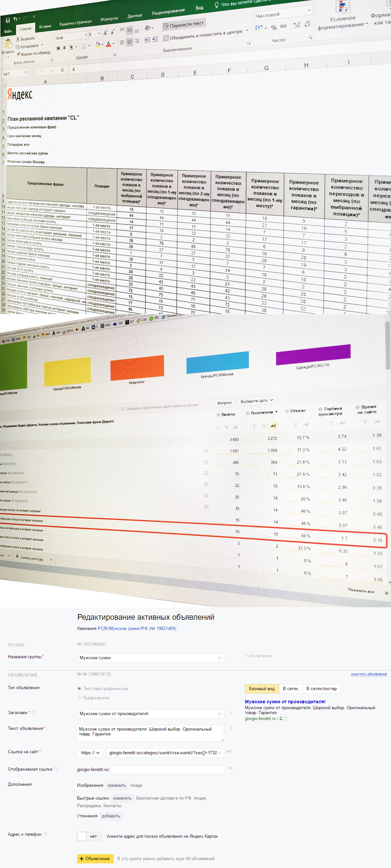Click the formula bar value 4

[73, 69]
